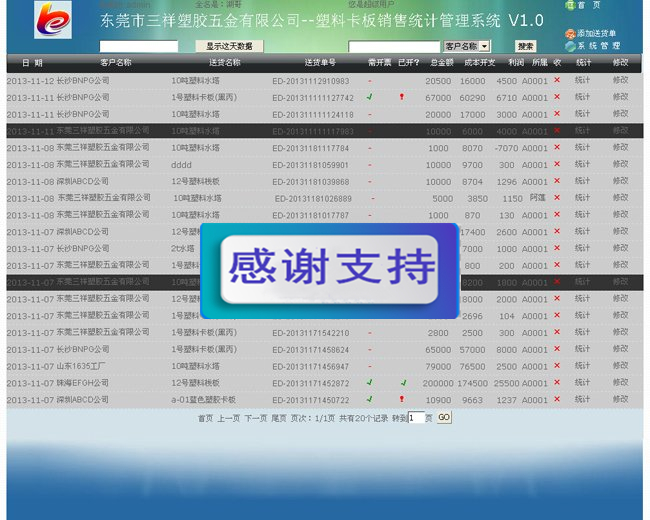Click the page number input in pagination
The image size is (650, 520).
click(416, 418)
